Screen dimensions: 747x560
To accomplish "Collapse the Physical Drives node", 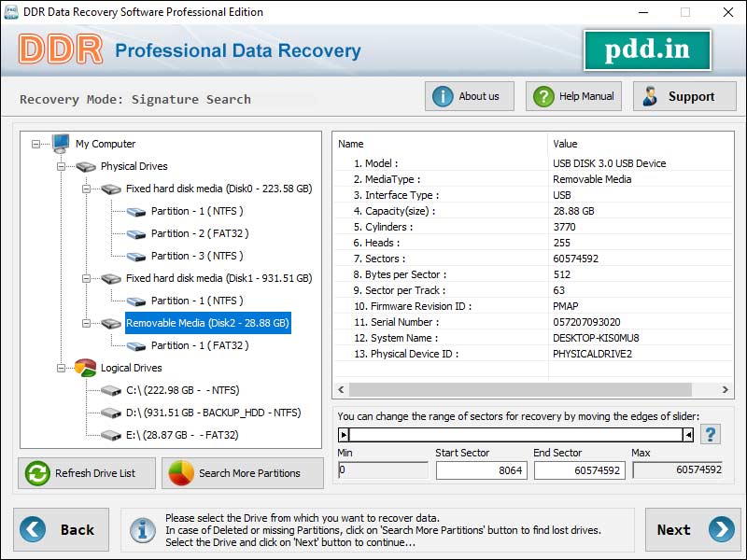I will coord(61,166).
